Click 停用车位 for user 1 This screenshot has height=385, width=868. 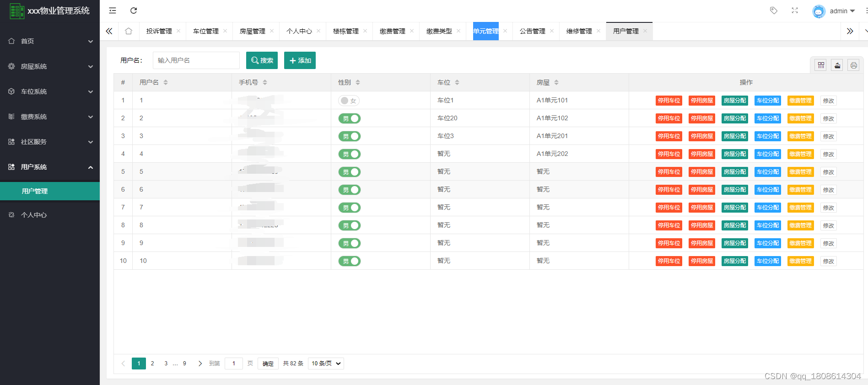(669, 101)
